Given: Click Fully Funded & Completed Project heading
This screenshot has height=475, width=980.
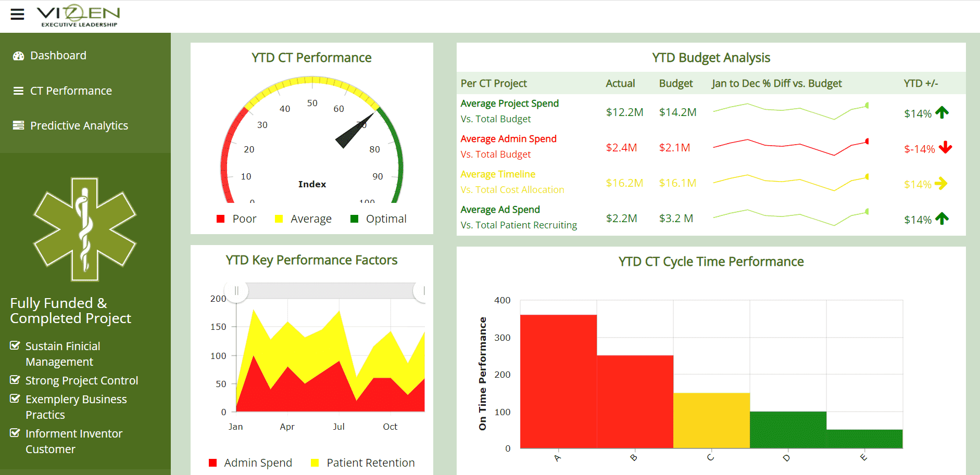Looking at the screenshot, I should point(70,311).
